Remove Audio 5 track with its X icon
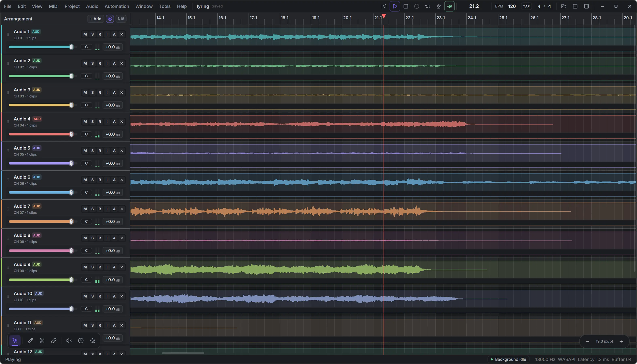The width and height of the screenshot is (637, 364). (x=122, y=151)
